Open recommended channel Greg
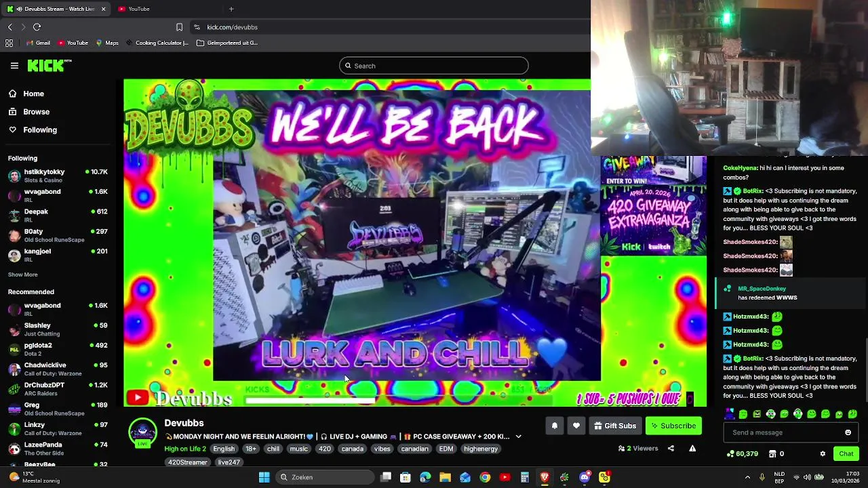 (x=58, y=409)
